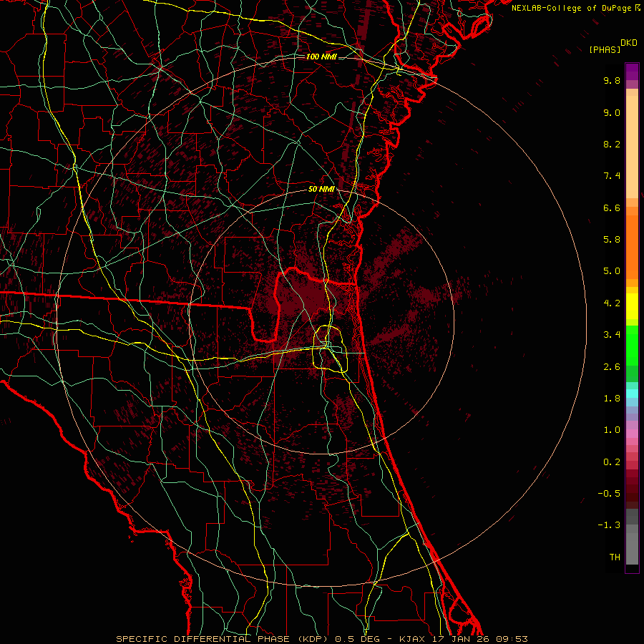Click the TH label on the scale
Screen dimensions: 644x644
[x=615, y=557]
